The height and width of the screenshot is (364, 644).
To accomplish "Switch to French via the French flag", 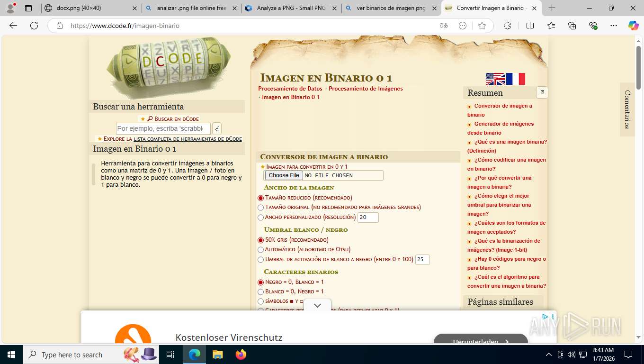I will pyautogui.click(x=516, y=79).
